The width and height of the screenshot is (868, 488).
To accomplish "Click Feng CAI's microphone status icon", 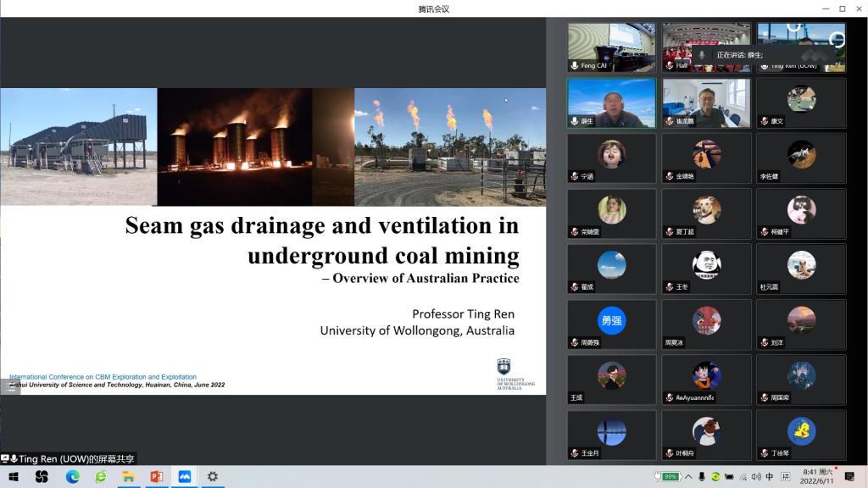I will coord(575,65).
